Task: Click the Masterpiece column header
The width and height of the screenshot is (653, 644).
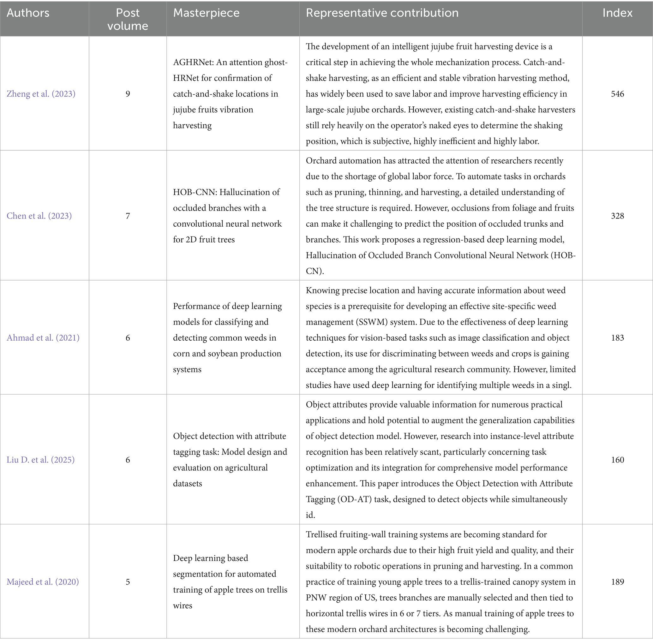Action: (x=206, y=13)
